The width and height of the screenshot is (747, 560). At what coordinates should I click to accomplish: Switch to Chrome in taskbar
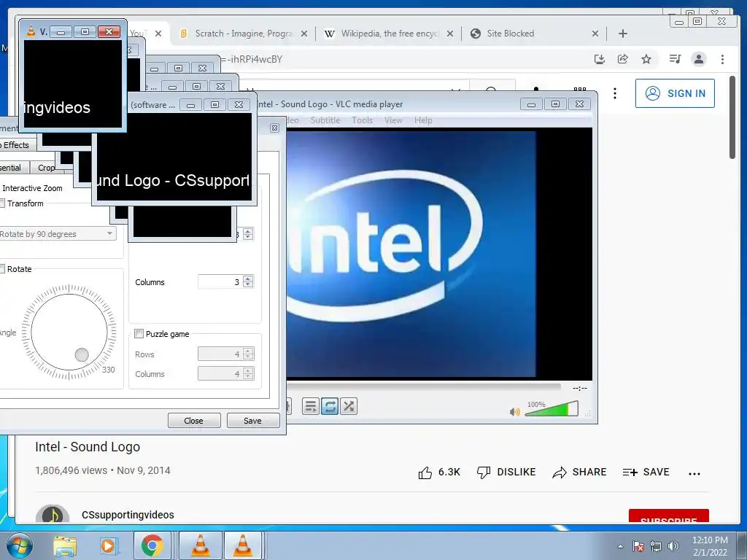click(x=152, y=545)
